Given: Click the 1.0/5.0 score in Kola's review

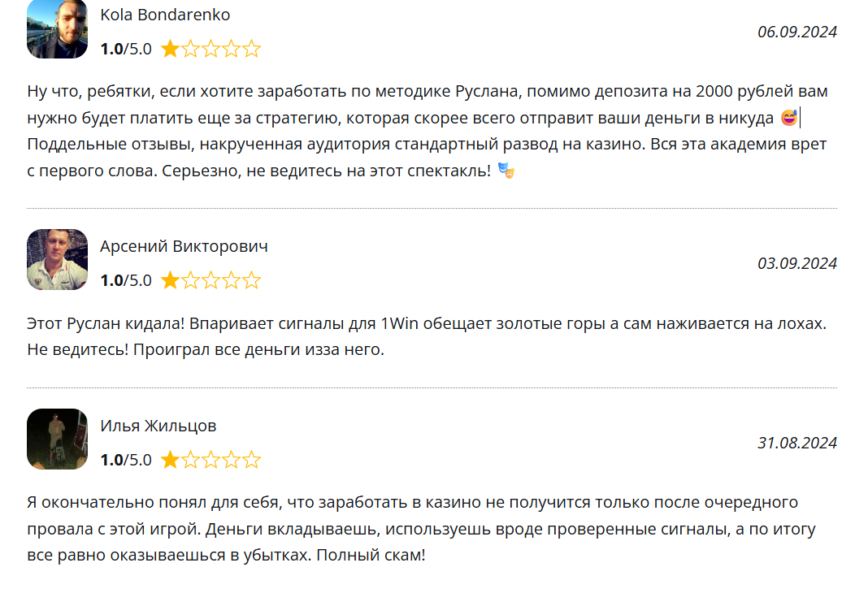Looking at the screenshot, I should [126, 49].
